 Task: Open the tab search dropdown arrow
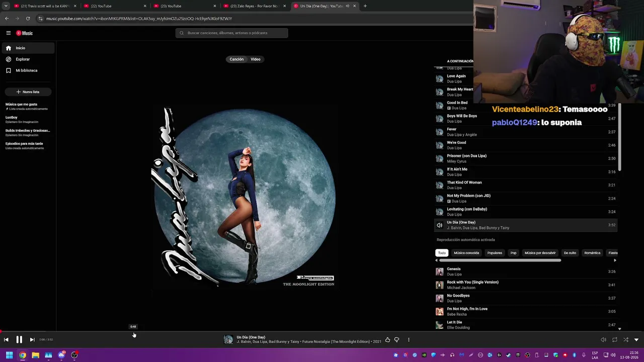(6, 6)
